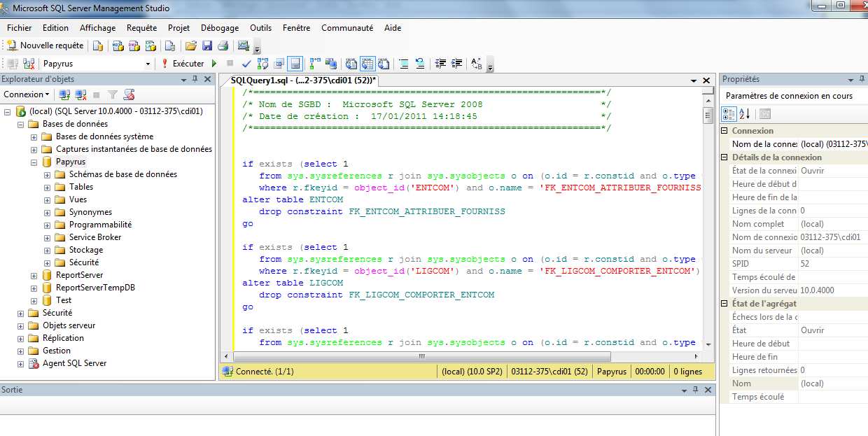Click the Save icon in the toolbar
Image resolution: width=868 pixels, height=436 pixels.
point(206,45)
